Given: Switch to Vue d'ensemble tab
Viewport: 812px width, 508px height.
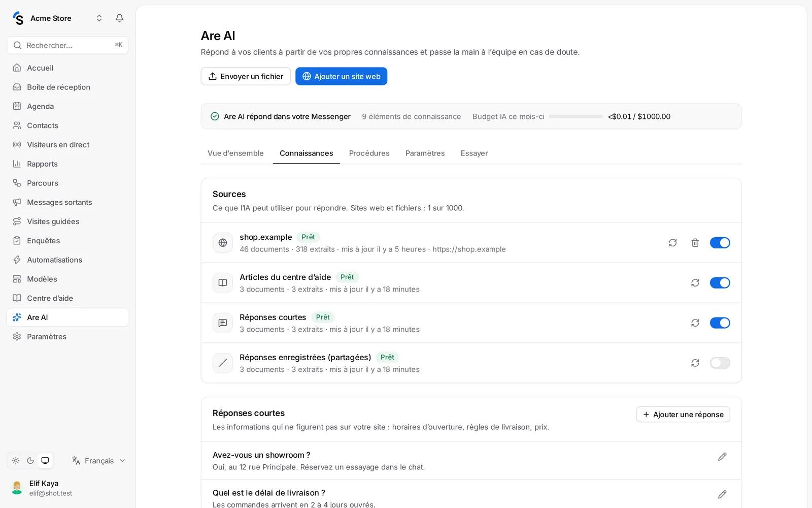Looking at the screenshot, I should click(x=235, y=153).
